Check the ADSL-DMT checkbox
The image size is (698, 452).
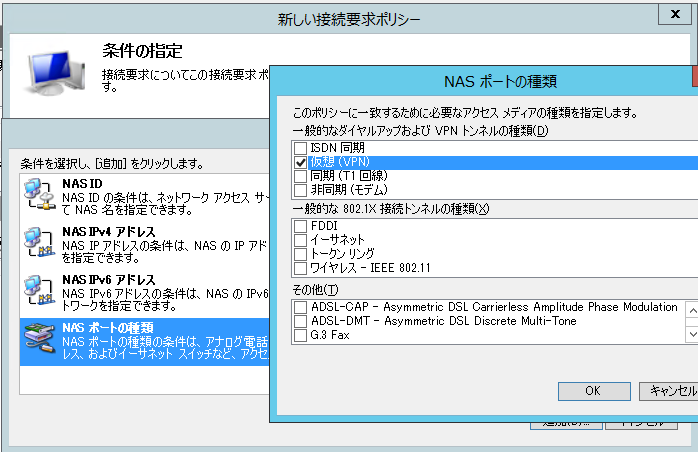[x=300, y=322]
